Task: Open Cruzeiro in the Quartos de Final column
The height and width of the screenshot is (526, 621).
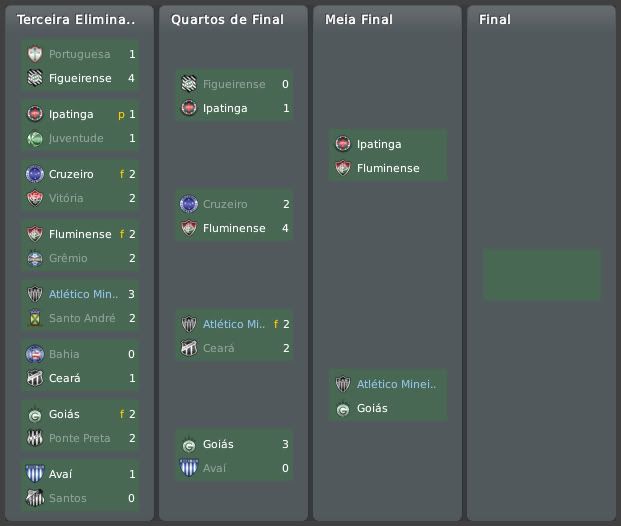Action: pyautogui.click(x=225, y=204)
